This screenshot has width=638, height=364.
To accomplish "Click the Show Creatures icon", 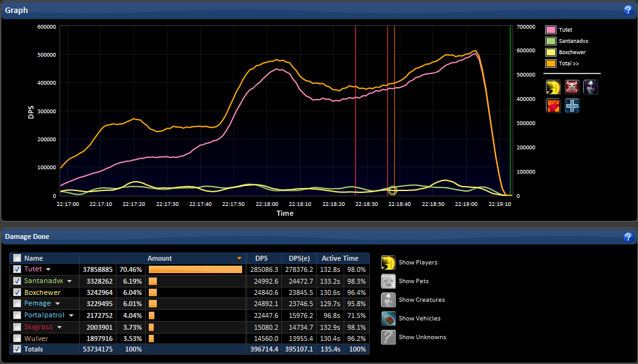I will click(388, 300).
